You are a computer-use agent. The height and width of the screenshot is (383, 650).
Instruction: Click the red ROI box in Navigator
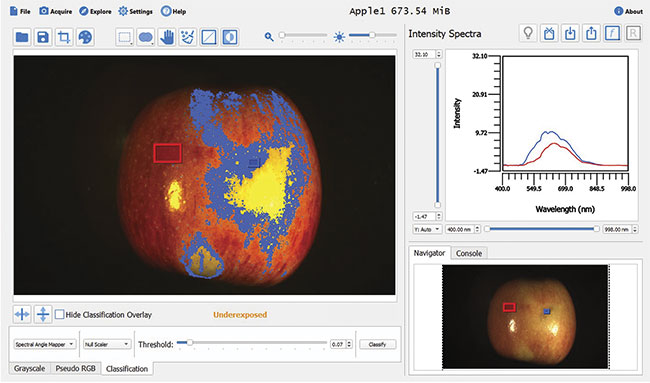tap(509, 307)
